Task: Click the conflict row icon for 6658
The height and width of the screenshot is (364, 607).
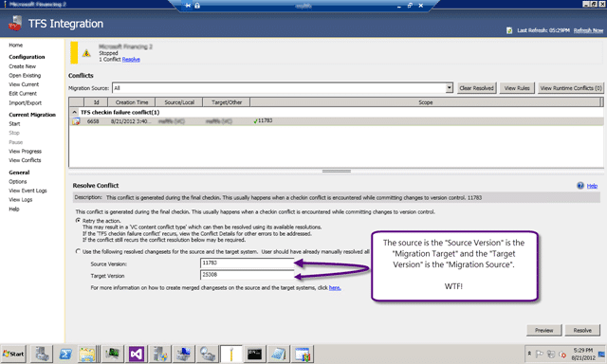Action: click(76, 121)
